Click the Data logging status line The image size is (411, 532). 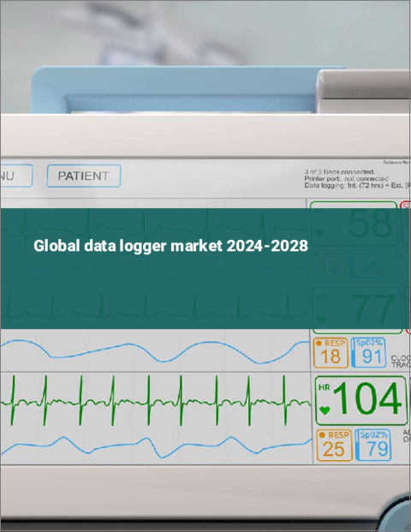357,185
